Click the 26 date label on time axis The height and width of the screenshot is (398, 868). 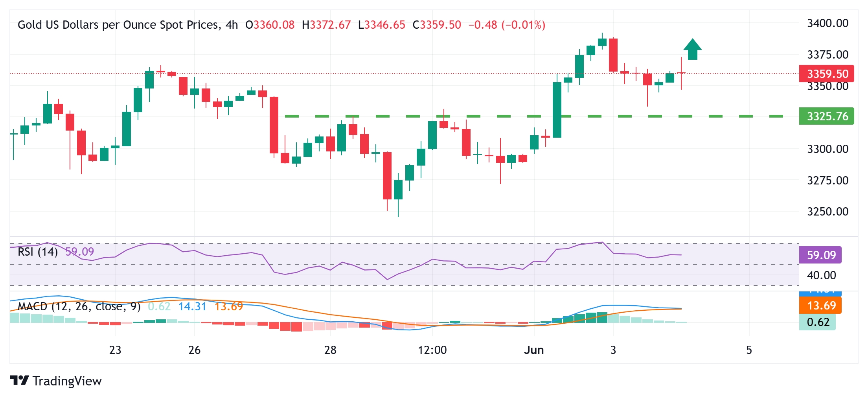tap(194, 350)
